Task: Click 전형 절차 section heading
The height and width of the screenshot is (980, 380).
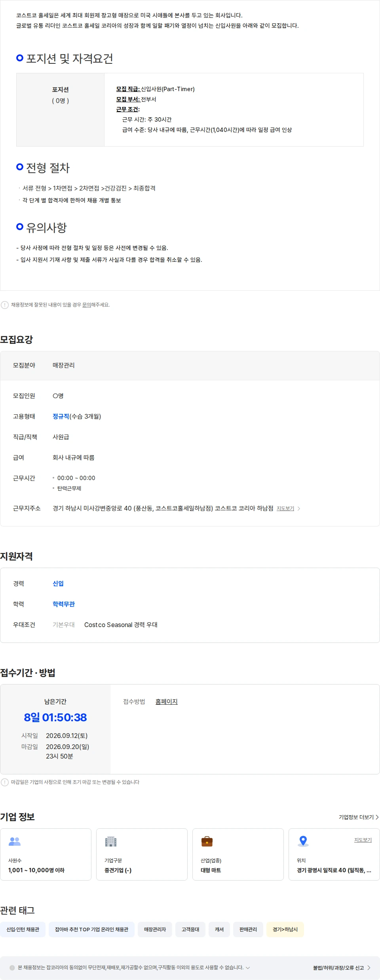Action: 48,168
